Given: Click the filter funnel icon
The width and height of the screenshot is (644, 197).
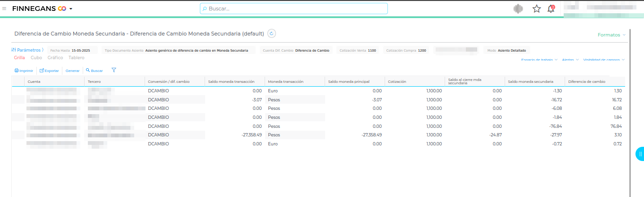Looking at the screenshot, I should pos(114,70).
